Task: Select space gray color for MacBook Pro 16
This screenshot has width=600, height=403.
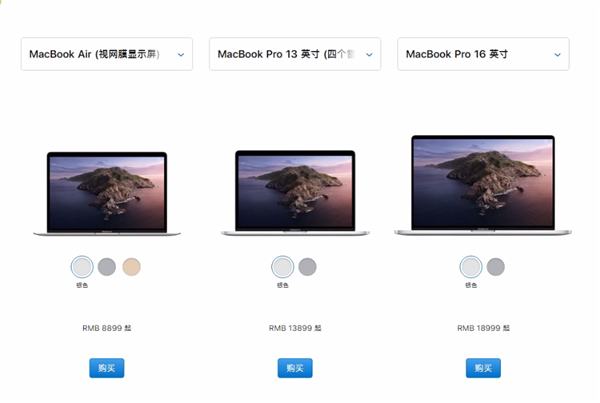Action: [496, 267]
